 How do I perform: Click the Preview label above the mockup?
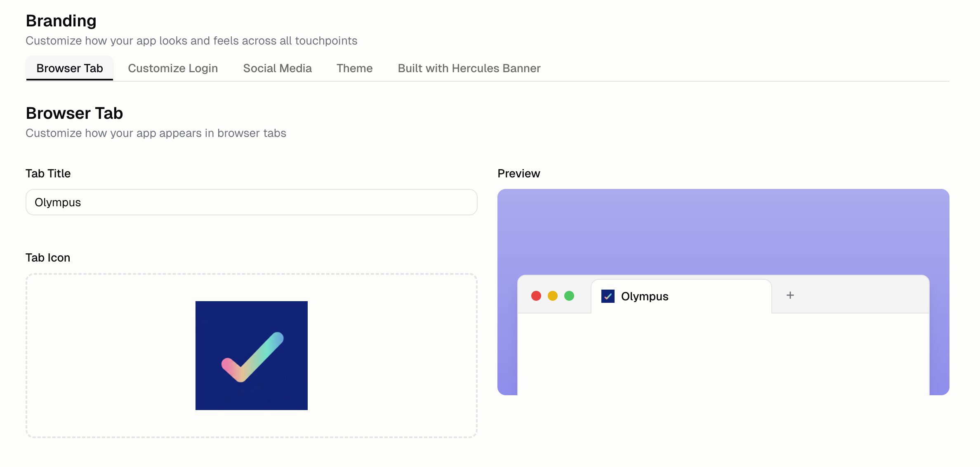(518, 173)
